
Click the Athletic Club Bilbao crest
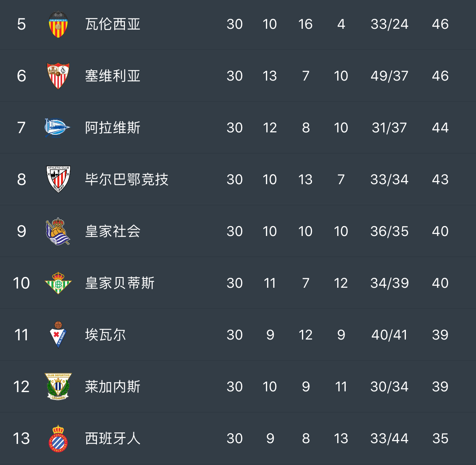click(58, 179)
